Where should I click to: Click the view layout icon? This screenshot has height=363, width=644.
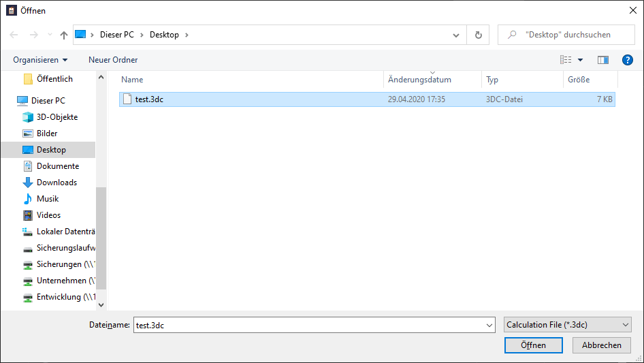click(x=566, y=60)
